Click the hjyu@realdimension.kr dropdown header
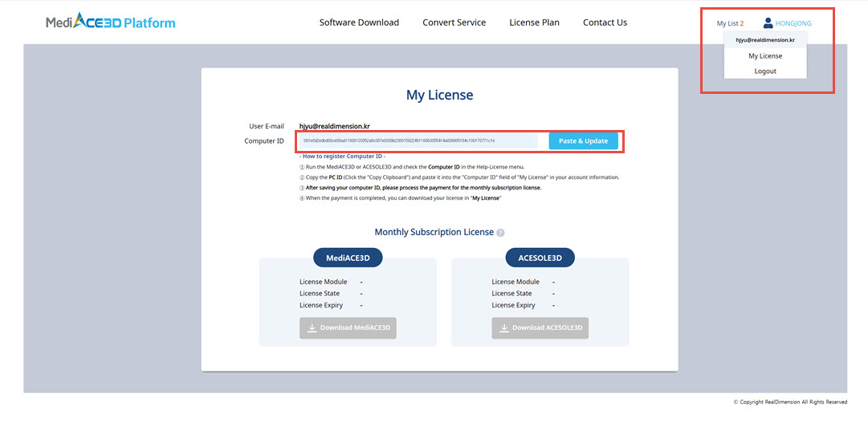This screenshot has width=868, height=443. tap(765, 40)
